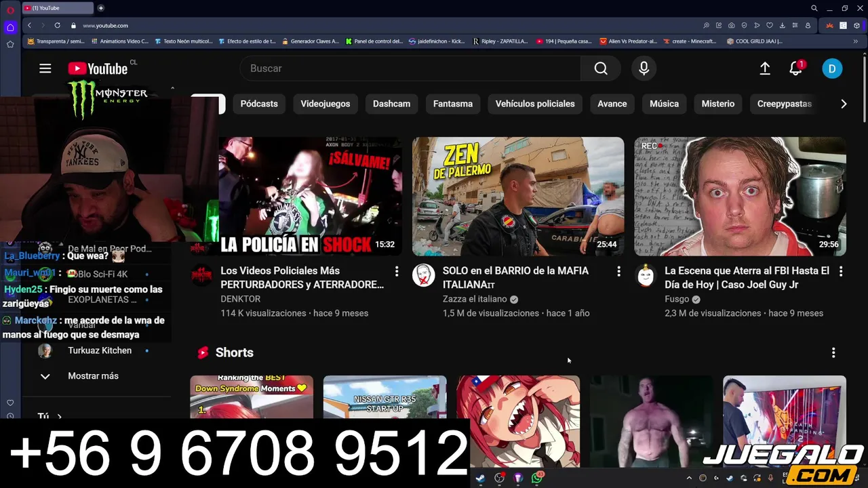Click the heart favorites icon in toolbar

tap(770, 25)
